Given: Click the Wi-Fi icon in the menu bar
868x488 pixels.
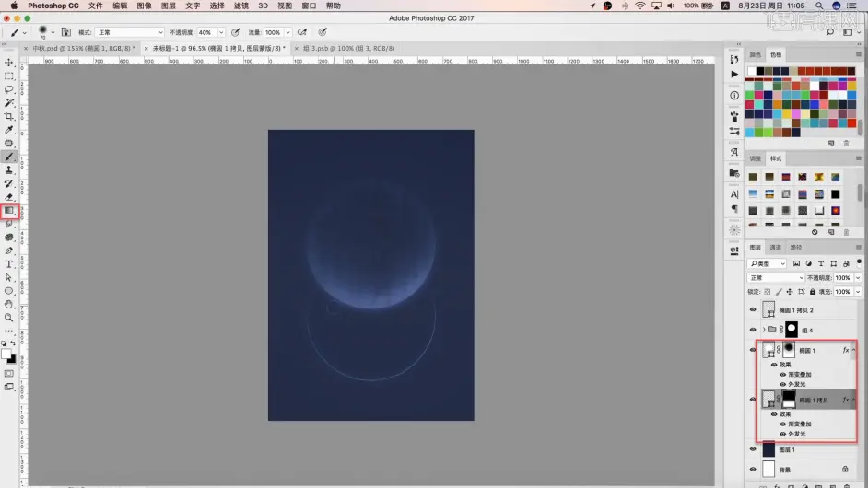Looking at the screenshot, I should tap(639, 6).
